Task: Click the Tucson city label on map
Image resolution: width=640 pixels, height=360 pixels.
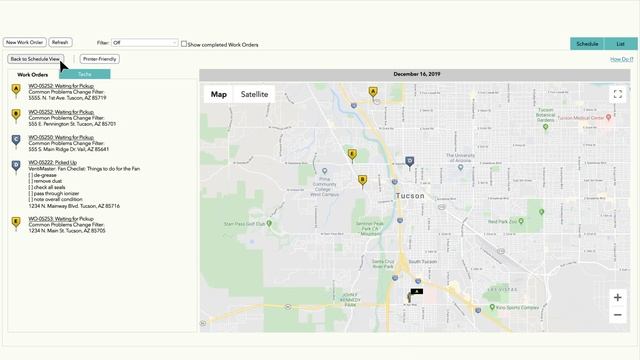Action: tap(410, 196)
